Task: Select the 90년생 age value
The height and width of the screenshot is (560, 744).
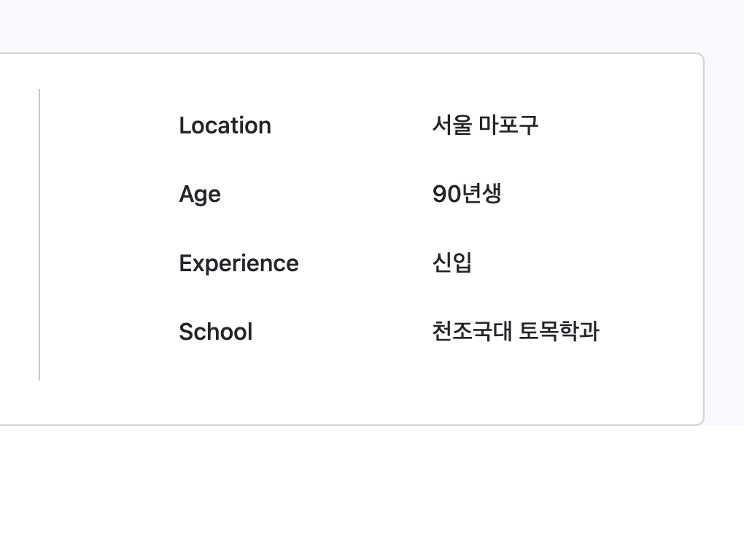Action: tap(466, 194)
